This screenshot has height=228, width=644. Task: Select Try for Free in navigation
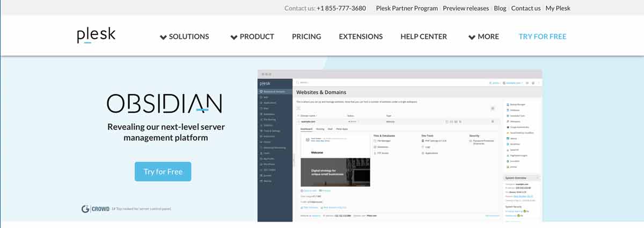click(x=542, y=37)
